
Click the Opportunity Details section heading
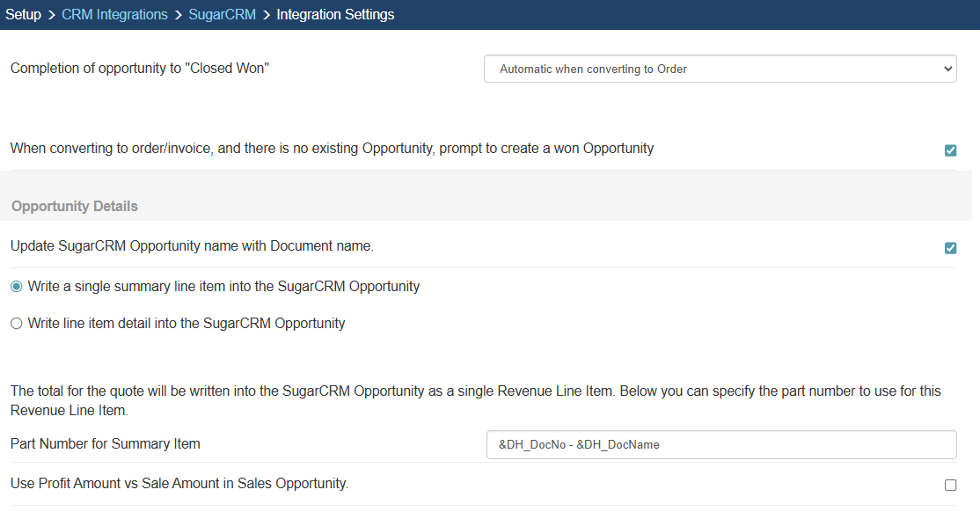coord(75,206)
